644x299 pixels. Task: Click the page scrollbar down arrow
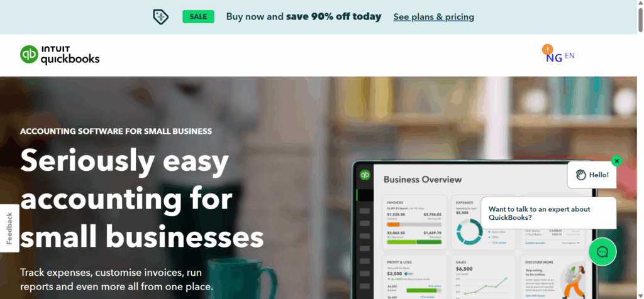640,295
